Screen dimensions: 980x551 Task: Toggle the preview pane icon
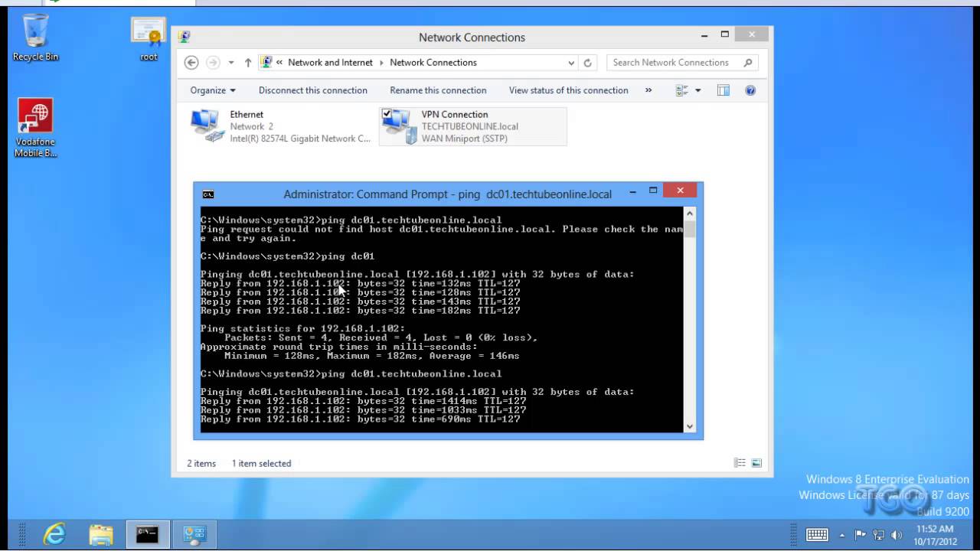(723, 90)
